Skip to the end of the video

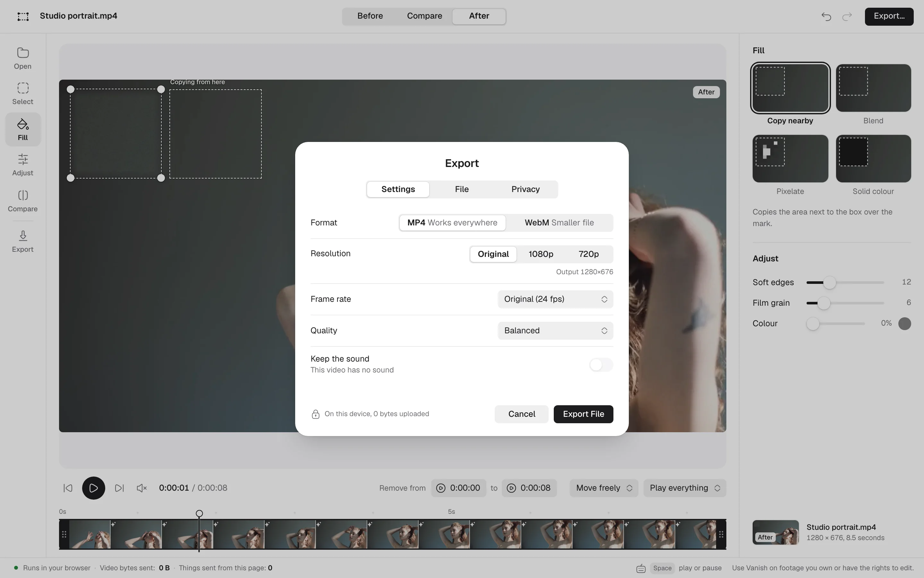tap(119, 488)
